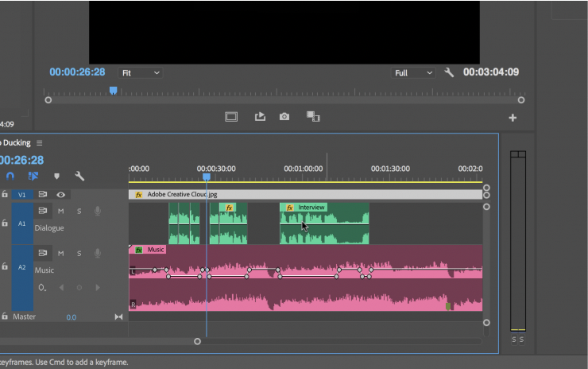Click the Master volume value 0.0
Screen dimensions: 588x369
(x=72, y=317)
